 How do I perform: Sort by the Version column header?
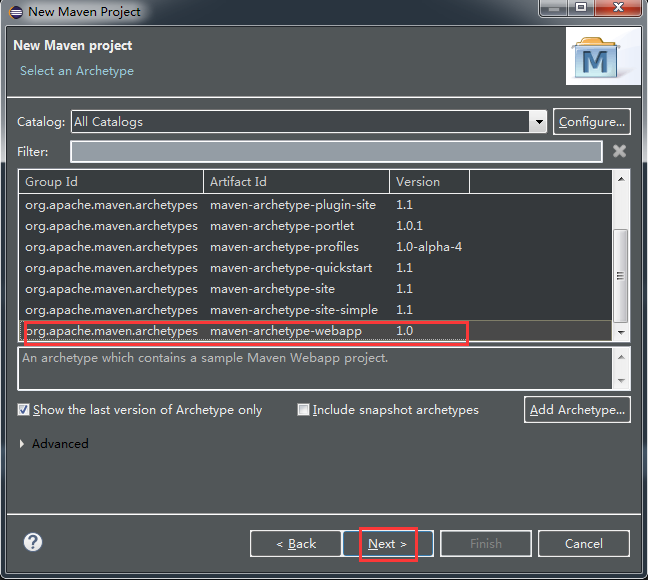(x=429, y=181)
